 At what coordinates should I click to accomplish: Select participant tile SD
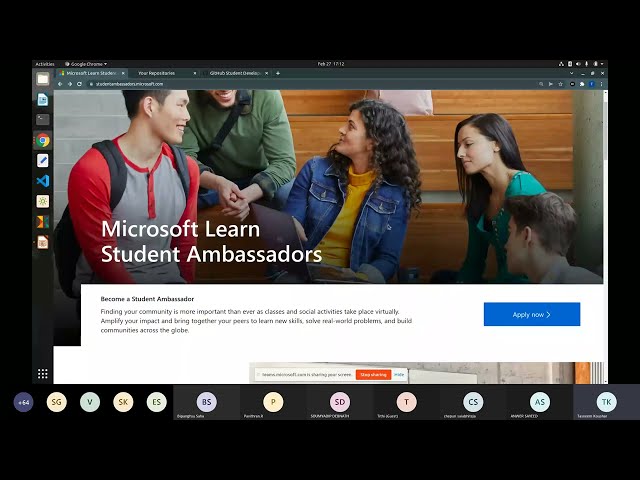(x=340, y=402)
